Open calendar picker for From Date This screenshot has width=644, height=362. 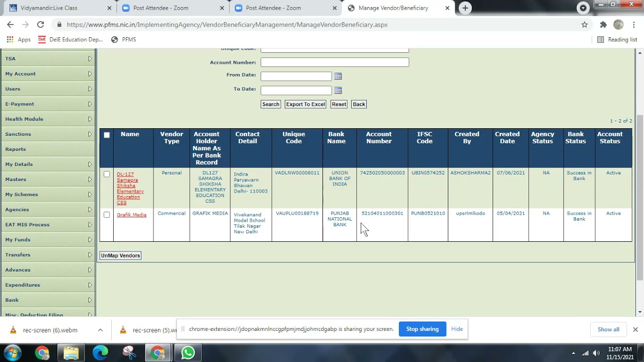click(338, 76)
